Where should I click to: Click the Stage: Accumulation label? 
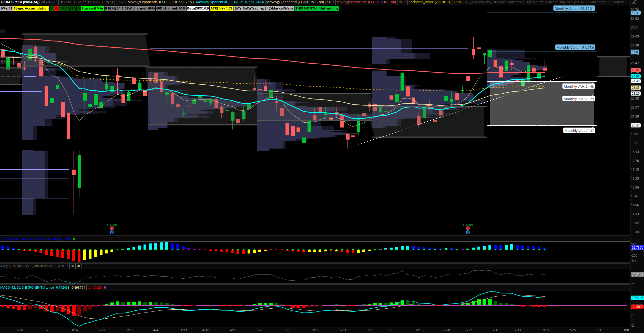pyautogui.click(x=31, y=8)
